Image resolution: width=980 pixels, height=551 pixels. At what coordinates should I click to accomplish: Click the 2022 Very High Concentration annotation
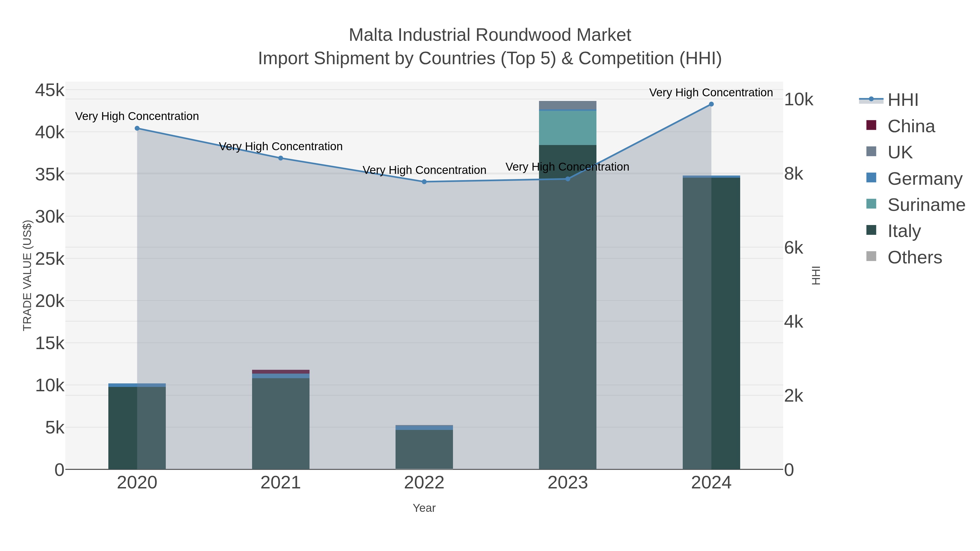coord(424,170)
